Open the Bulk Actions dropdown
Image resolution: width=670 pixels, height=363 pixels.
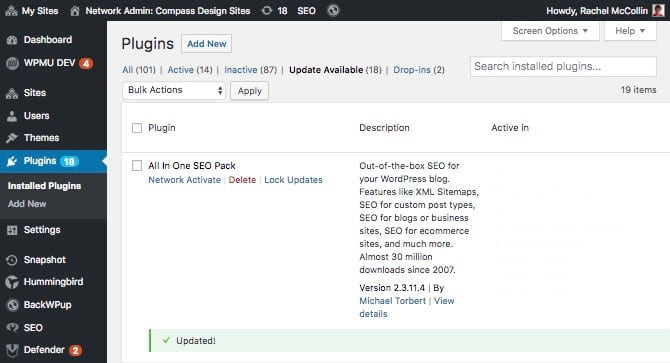pyautogui.click(x=173, y=90)
